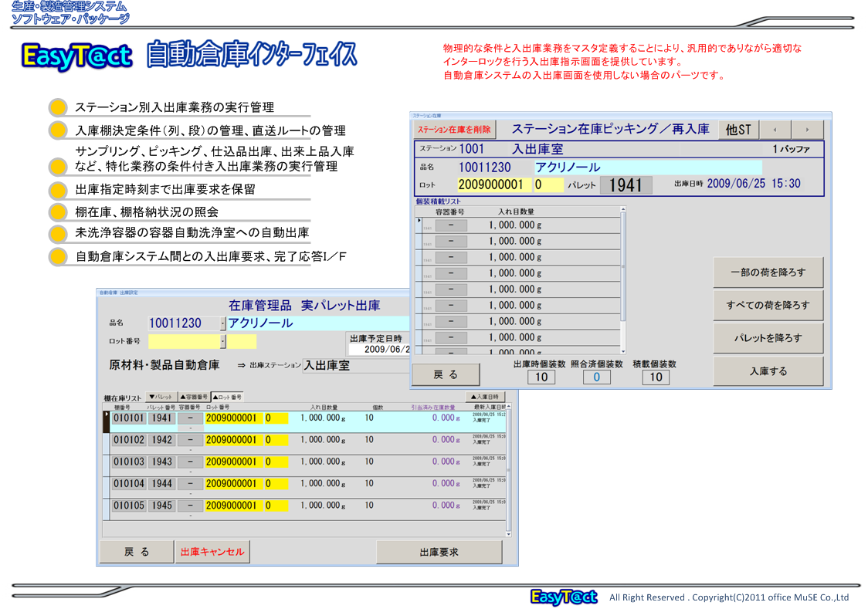
Task: Click the large パレット 1941 field in station window
Action: (626, 185)
